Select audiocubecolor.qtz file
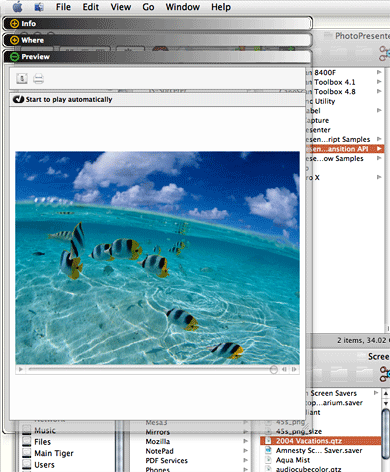The image size is (390, 472). coord(308,469)
